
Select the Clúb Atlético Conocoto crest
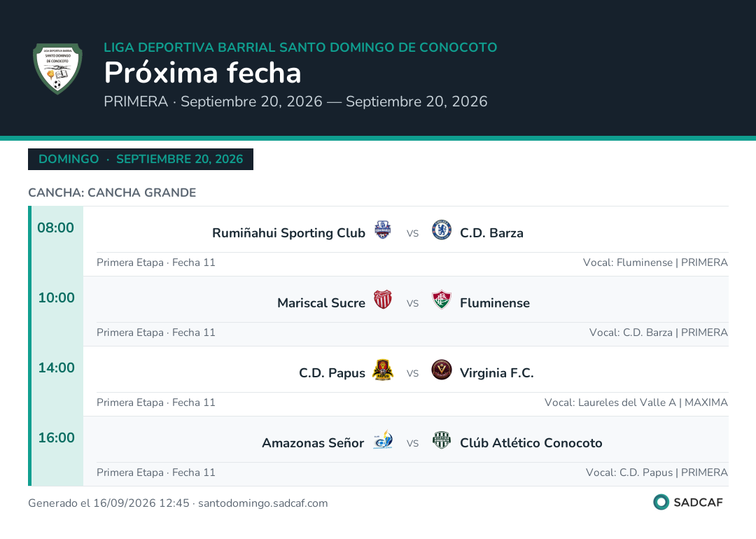point(441,440)
